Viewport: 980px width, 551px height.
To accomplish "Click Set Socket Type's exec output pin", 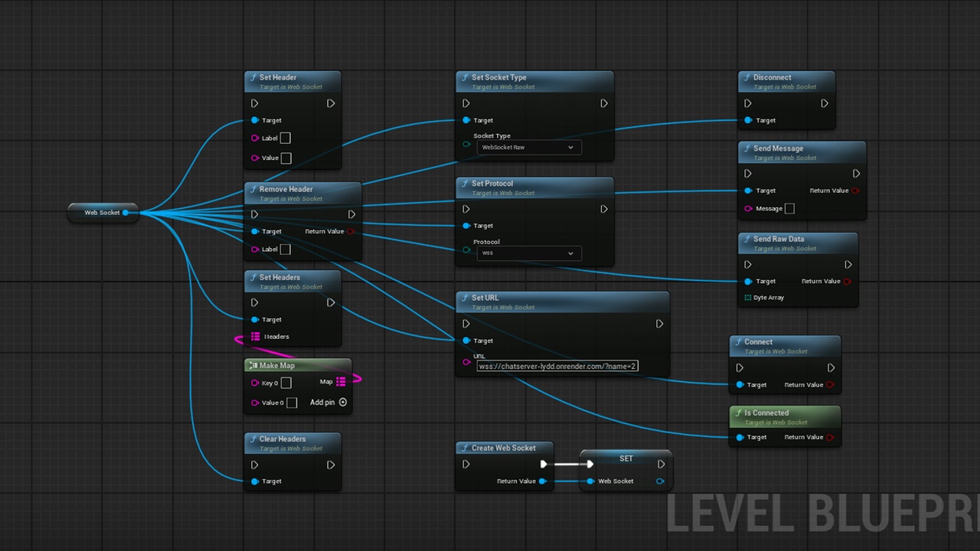I will pos(604,103).
